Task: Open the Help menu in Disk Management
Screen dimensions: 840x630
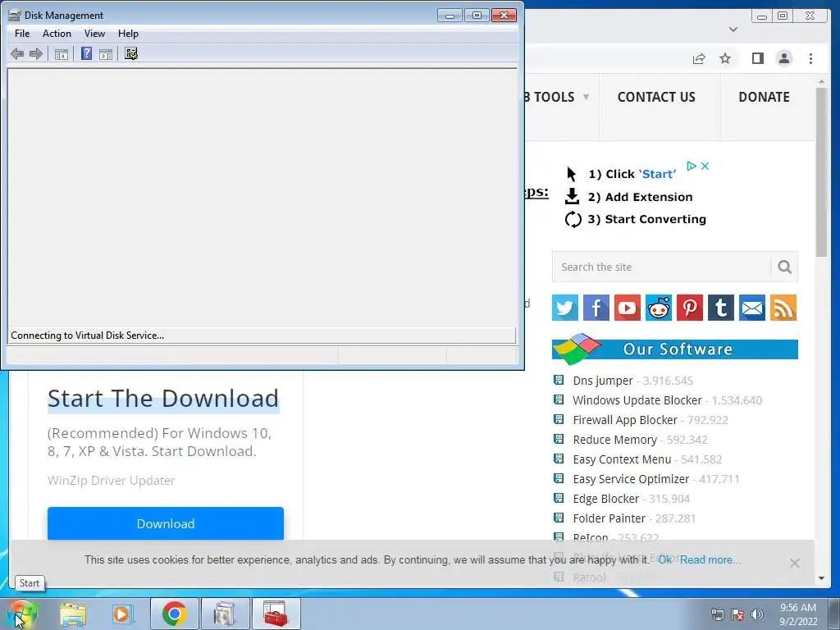Action: [x=128, y=33]
